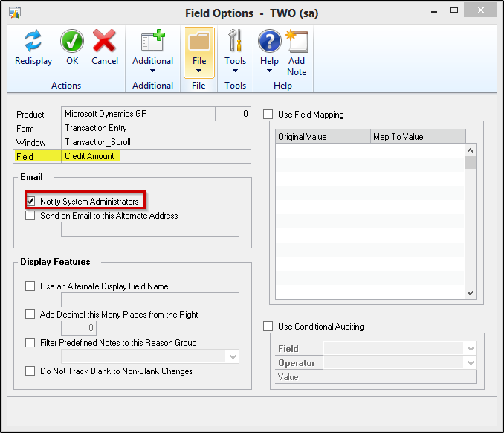
Task: Click the File folder icon
Action: [199, 41]
